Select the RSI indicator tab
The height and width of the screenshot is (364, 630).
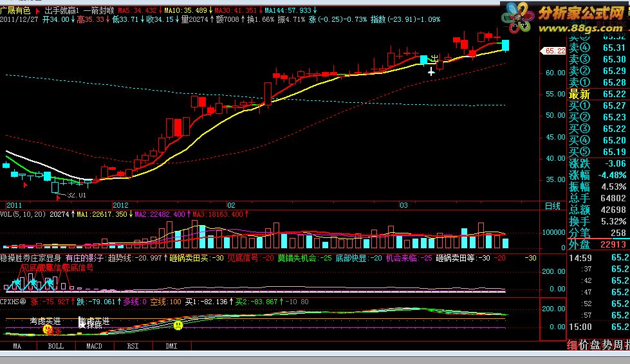click(133, 346)
